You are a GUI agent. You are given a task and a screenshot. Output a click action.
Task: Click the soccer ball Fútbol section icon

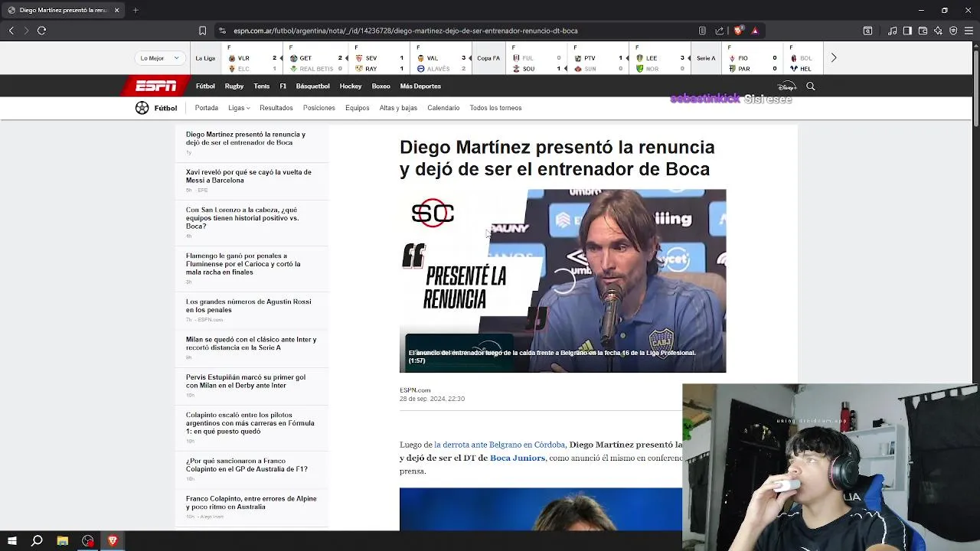[x=142, y=108]
